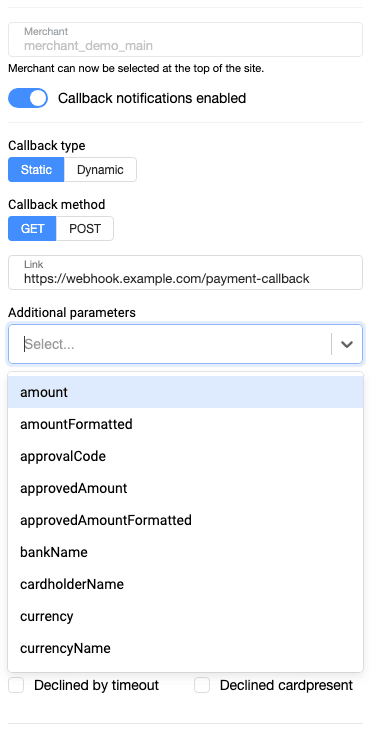Viewport: 371px width, 731px height.
Task: Click the Link URL input field
Action: coord(186,272)
